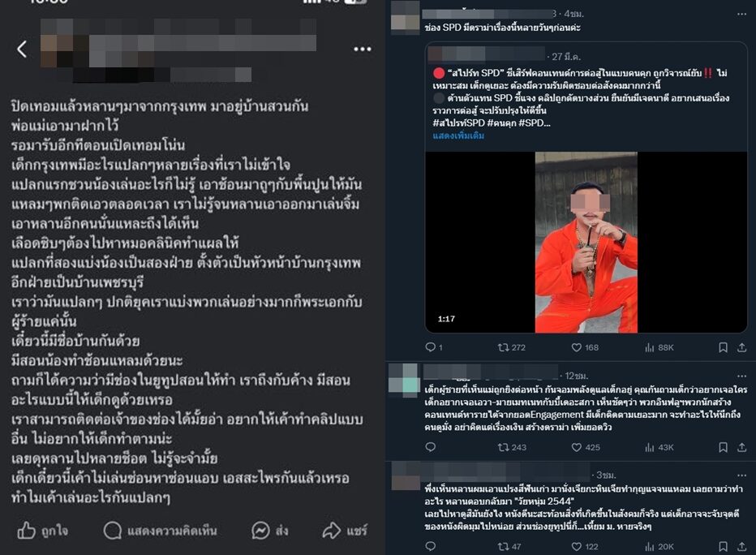Share the 12-hour-old tweet via upload icon
This screenshot has height=555, width=756.
[741, 447]
